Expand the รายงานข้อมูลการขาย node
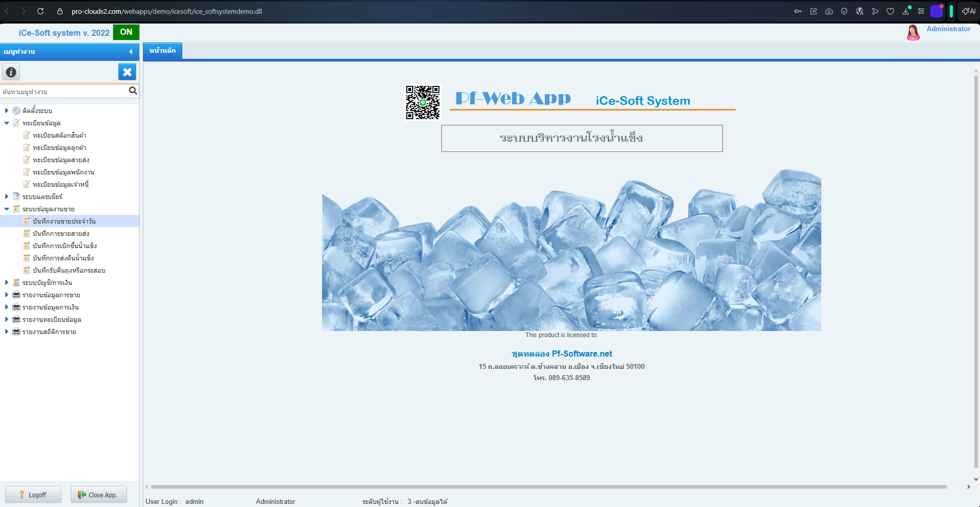 point(7,295)
